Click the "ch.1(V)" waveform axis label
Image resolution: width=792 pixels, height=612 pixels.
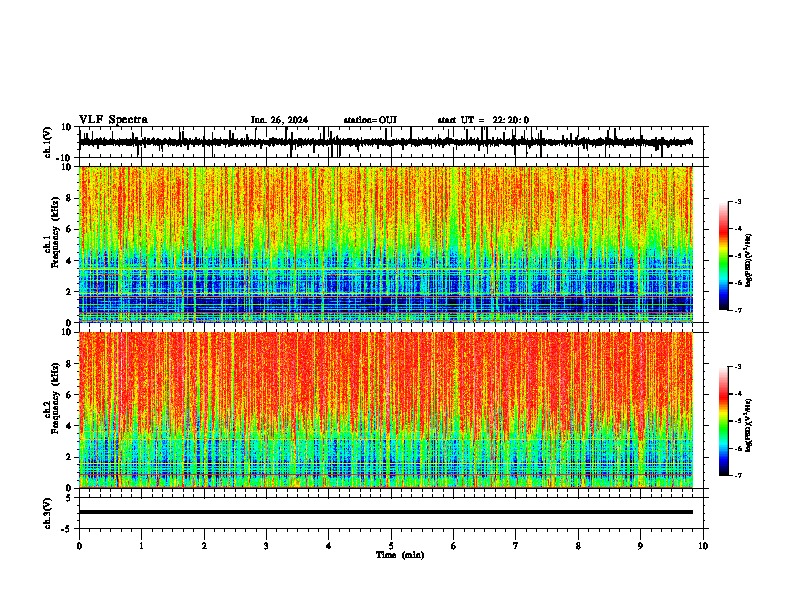(48, 142)
